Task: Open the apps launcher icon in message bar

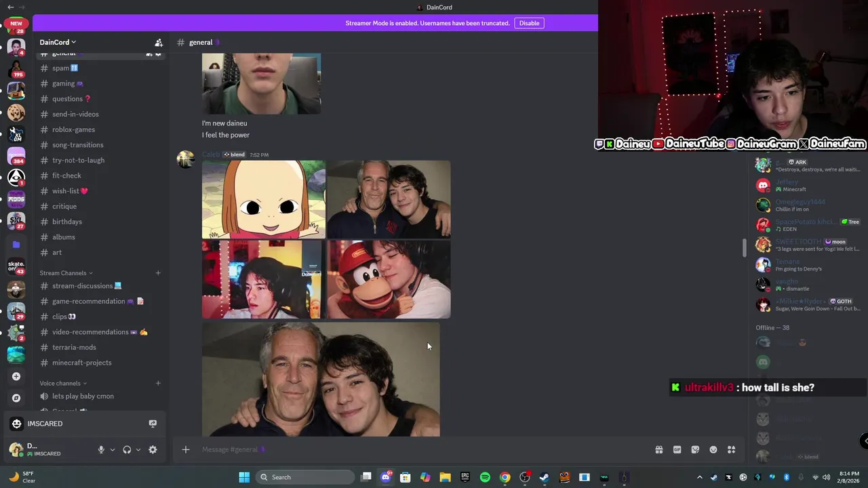Action: (732, 449)
